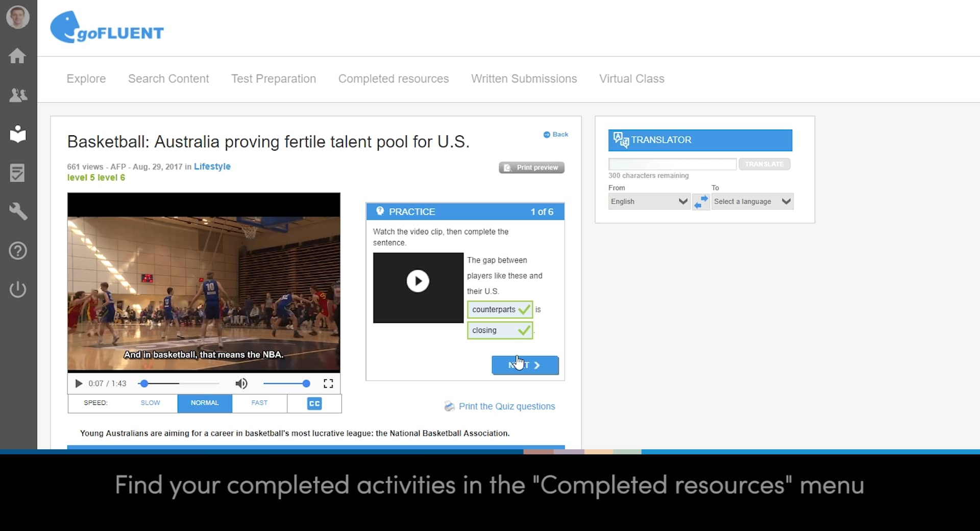Click the goFLUENT logo

(107, 27)
